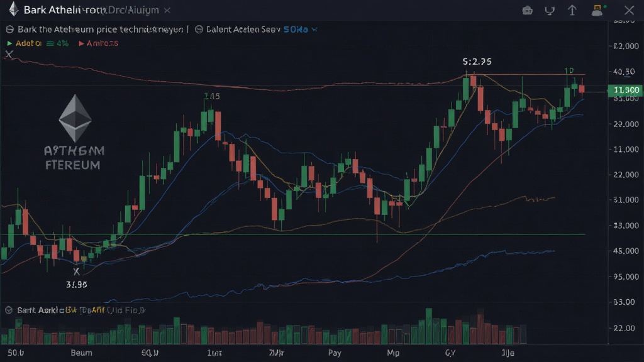The width and height of the screenshot is (644, 362).
Task: Click the X marker at the chart low
Action: 76,271
